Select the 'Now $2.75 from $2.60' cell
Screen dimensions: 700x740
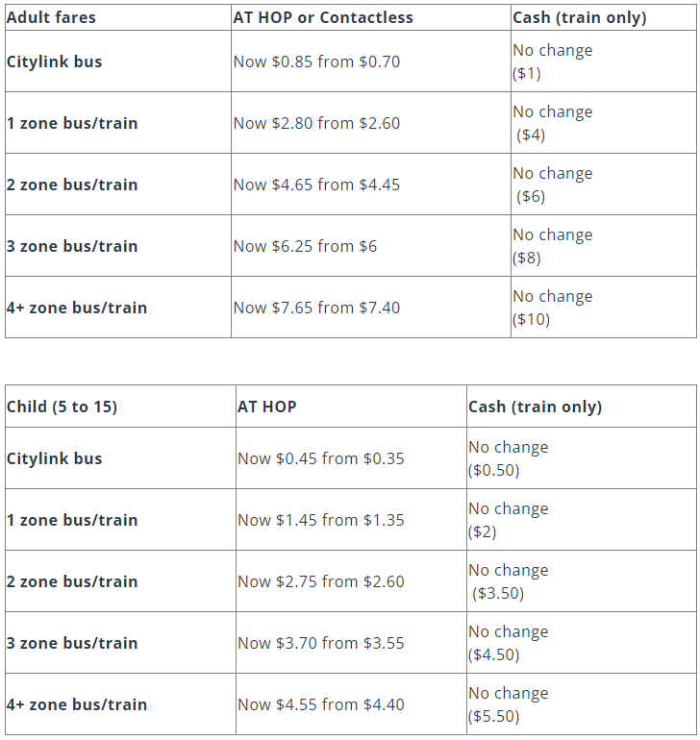coord(321,581)
